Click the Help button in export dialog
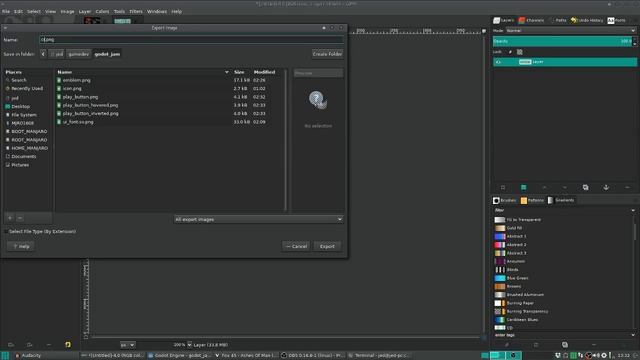 [x=21, y=247]
